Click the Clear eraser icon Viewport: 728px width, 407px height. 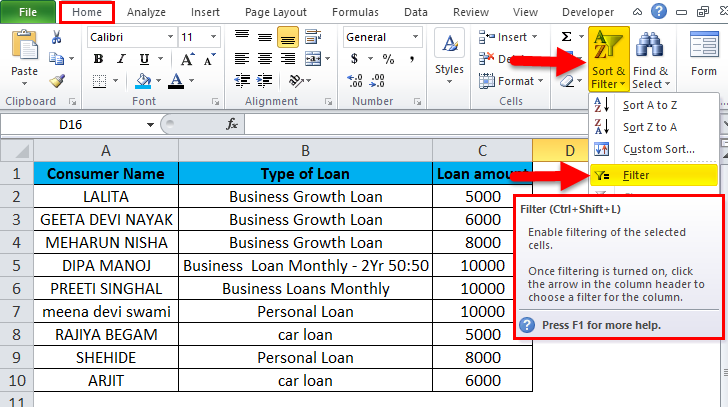coord(567,82)
